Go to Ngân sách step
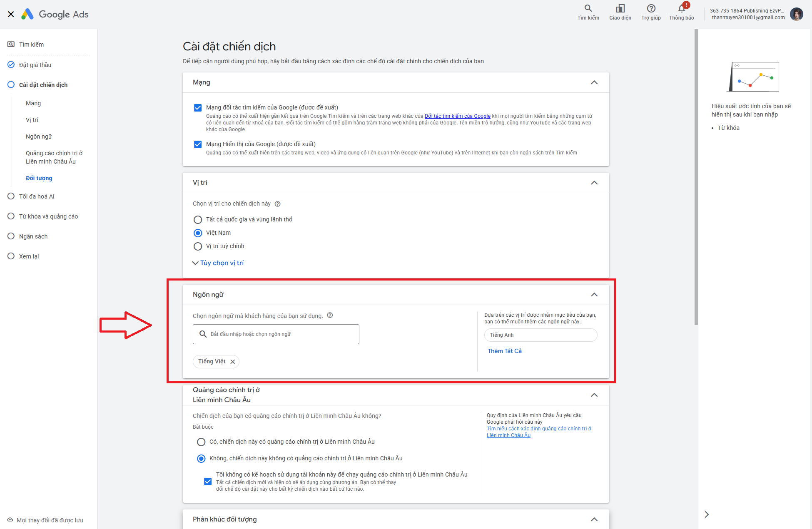Screen dimensions: 812x529 point(33,236)
